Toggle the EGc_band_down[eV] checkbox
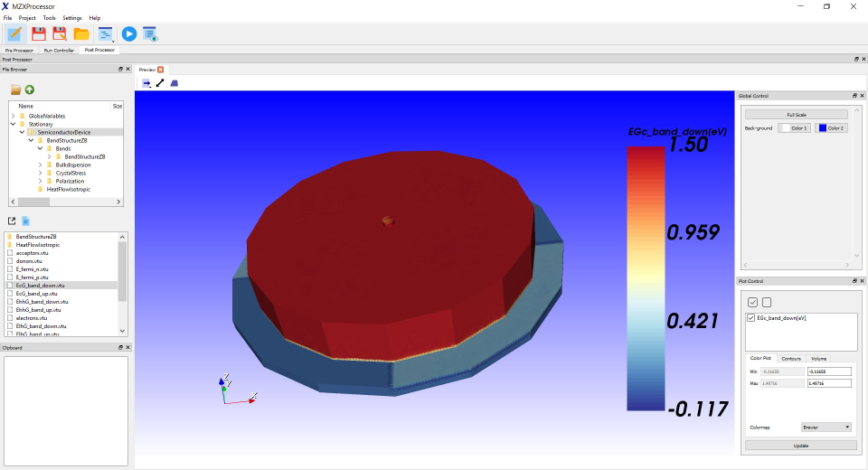868x470 pixels. [x=750, y=318]
